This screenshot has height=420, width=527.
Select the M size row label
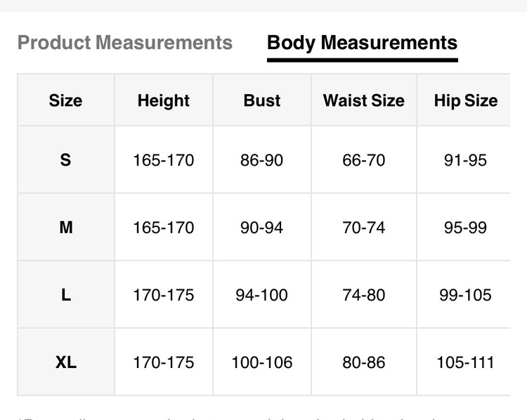[65, 228]
